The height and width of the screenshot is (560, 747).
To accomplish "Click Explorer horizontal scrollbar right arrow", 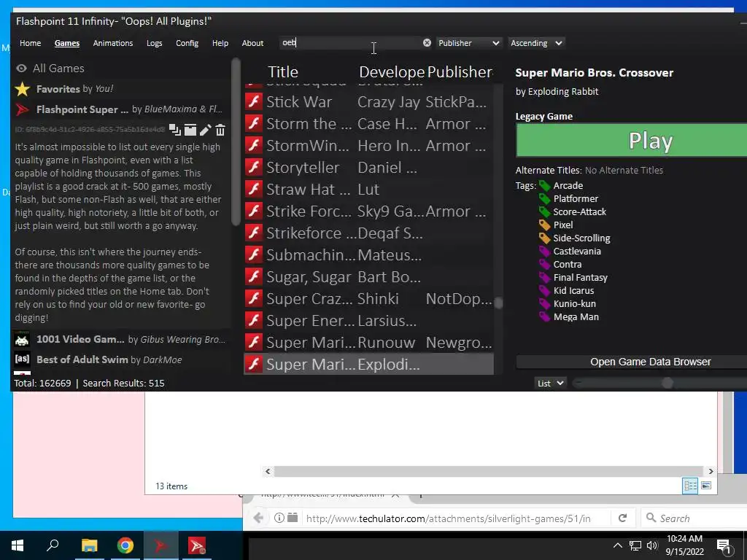I will (711, 472).
